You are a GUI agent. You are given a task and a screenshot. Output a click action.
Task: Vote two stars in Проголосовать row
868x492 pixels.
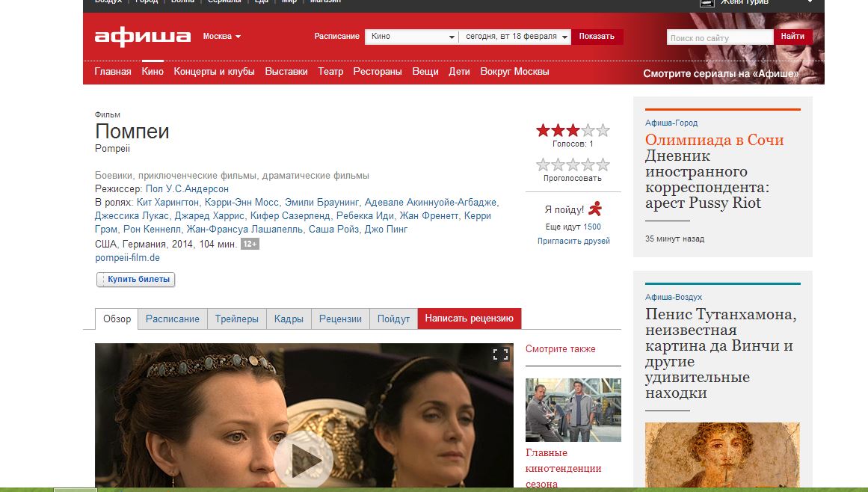pyautogui.click(x=558, y=165)
